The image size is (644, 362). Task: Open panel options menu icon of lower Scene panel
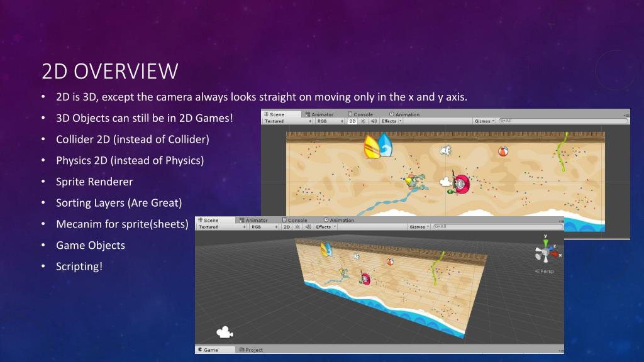coord(560,221)
